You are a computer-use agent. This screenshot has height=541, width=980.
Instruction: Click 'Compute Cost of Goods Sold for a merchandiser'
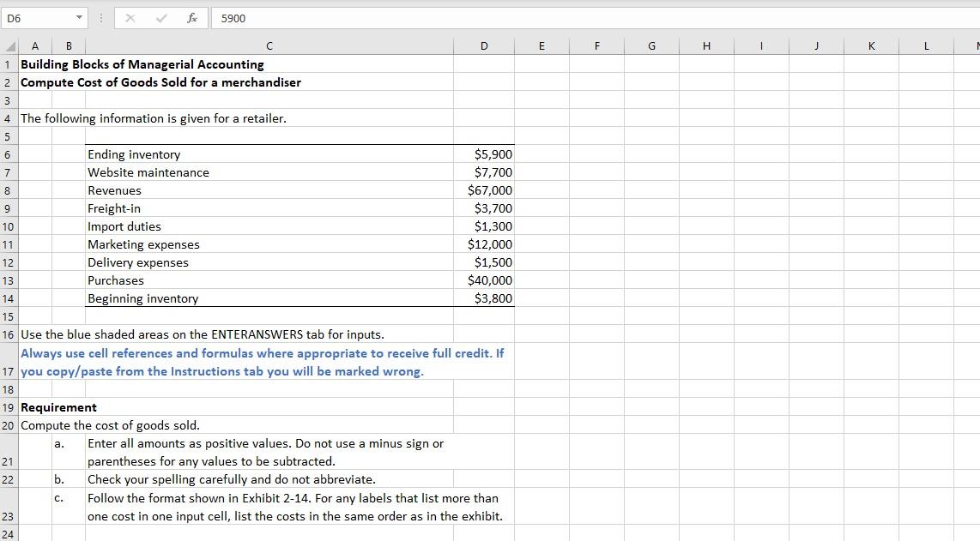(x=160, y=82)
